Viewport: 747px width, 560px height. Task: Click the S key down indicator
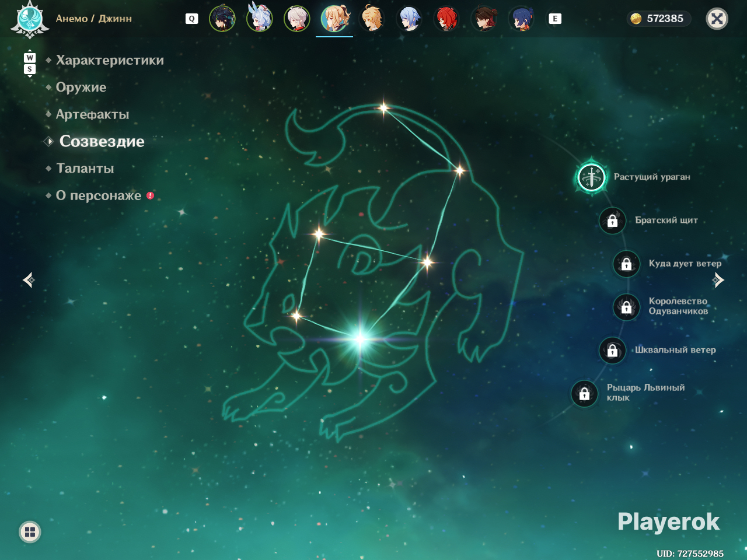pyautogui.click(x=30, y=69)
